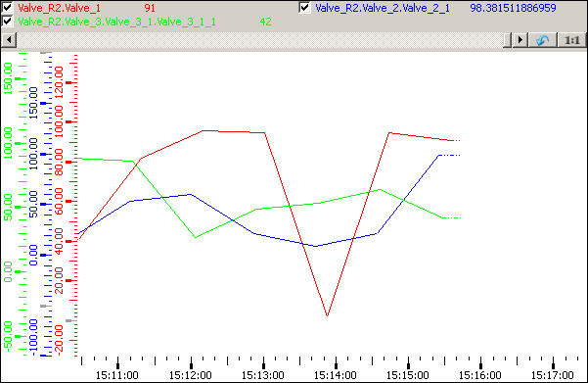Image resolution: width=588 pixels, height=383 pixels.
Task: Reset trend zoom with 1:1 button
Action: pos(571,40)
